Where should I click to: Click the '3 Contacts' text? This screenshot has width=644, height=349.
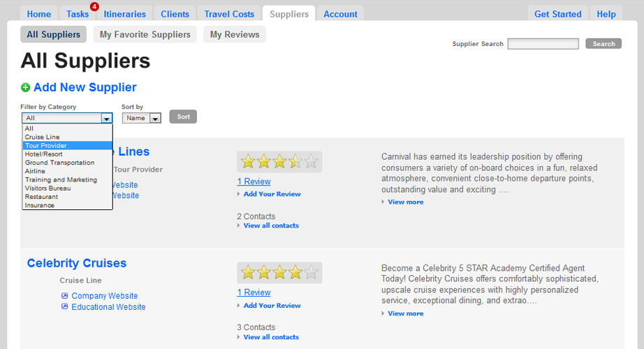[x=256, y=327]
